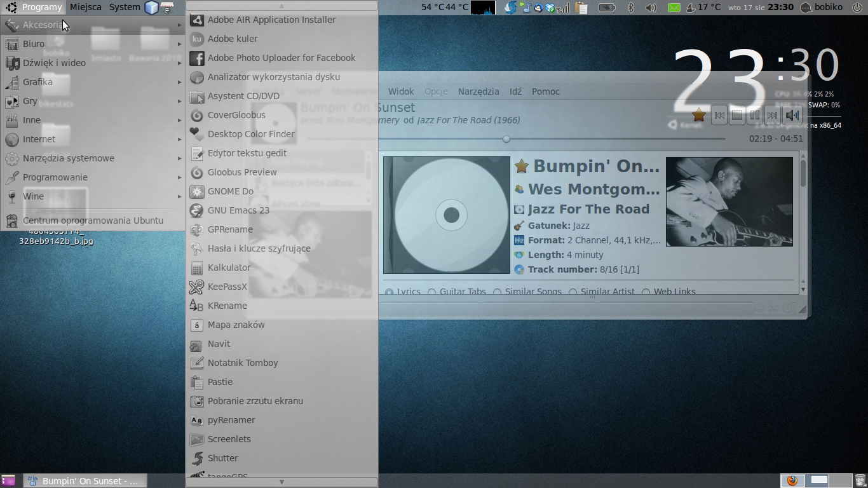Click the player volume speaker icon
The height and width of the screenshot is (488, 868).
pyautogui.click(x=792, y=115)
